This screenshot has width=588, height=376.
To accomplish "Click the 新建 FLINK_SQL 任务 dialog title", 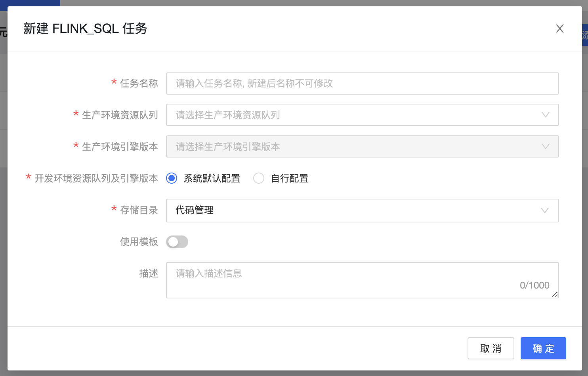I will tap(85, 28).
